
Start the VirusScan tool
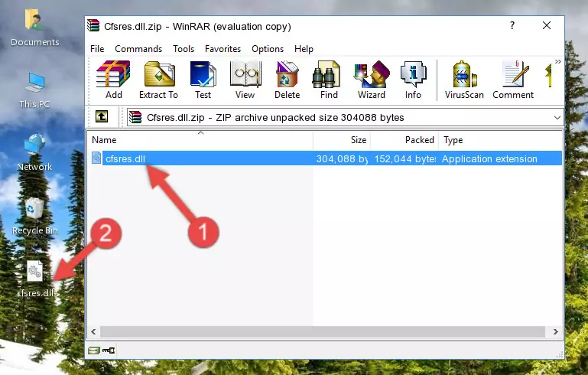(x=464, y=80)
